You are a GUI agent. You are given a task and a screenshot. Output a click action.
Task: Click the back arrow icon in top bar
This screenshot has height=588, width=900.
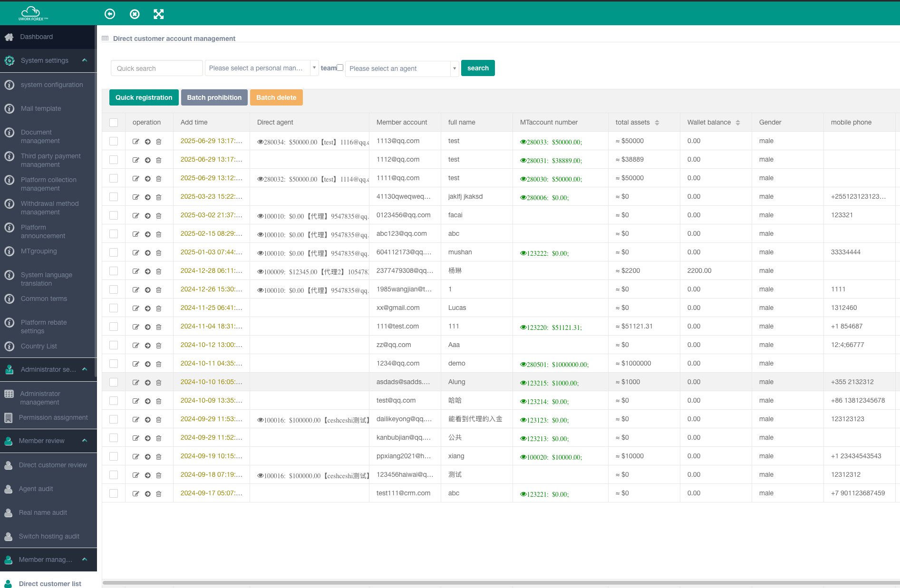pos(110,14)
